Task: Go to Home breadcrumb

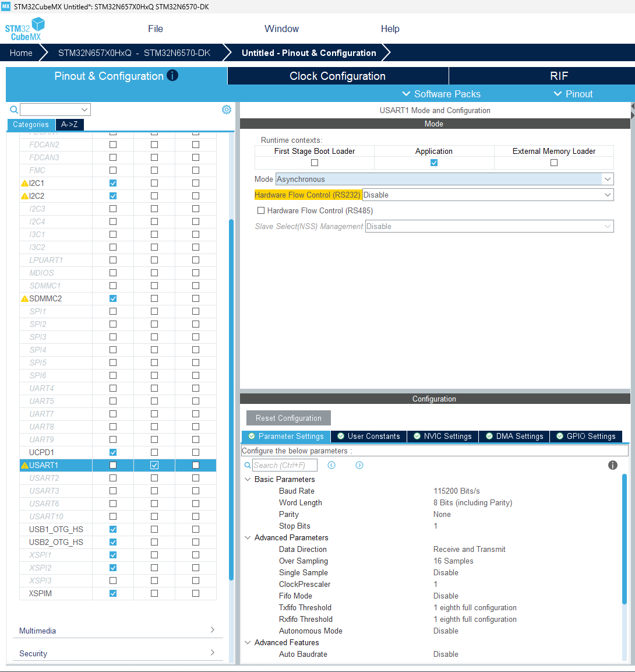Action: pyautogui.click(x=21, y=52)
